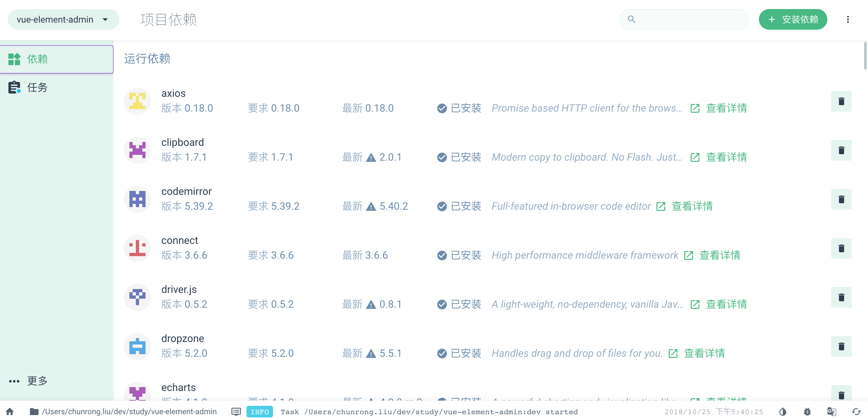Click the home icon in status bar

click(10, 412)
